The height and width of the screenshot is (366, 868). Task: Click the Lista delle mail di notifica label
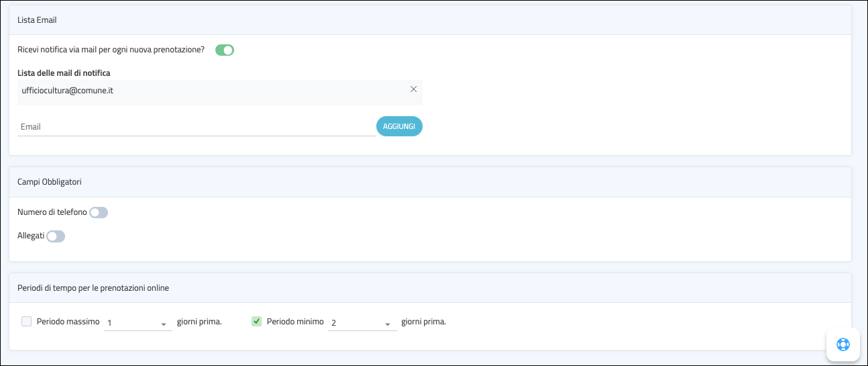(64, 73)
